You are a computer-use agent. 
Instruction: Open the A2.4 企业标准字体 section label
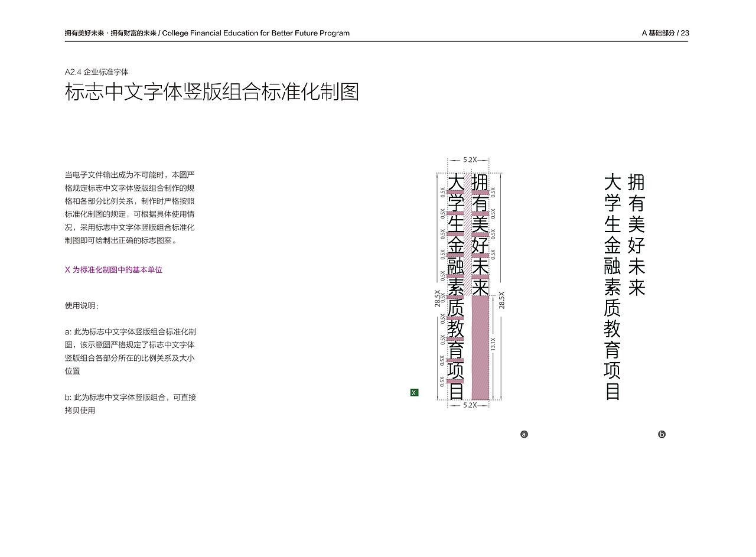[x=99, y=70]
